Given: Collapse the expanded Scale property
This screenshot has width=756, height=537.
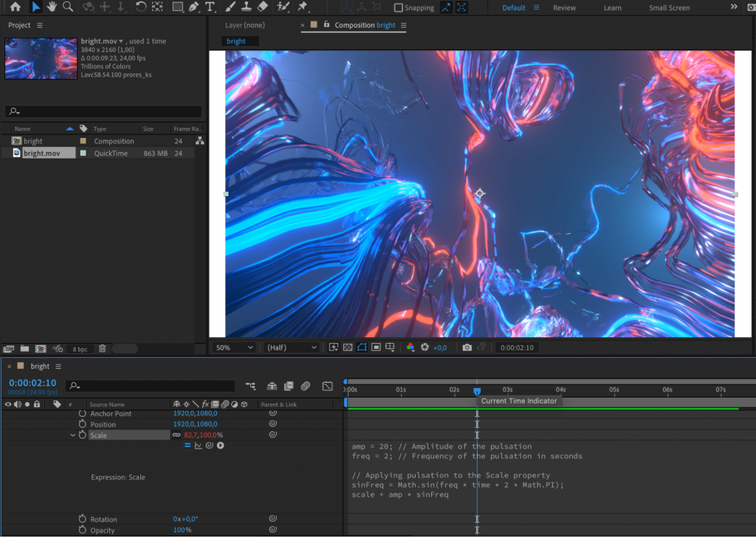Looking at the screenshot, I should 72,434.
